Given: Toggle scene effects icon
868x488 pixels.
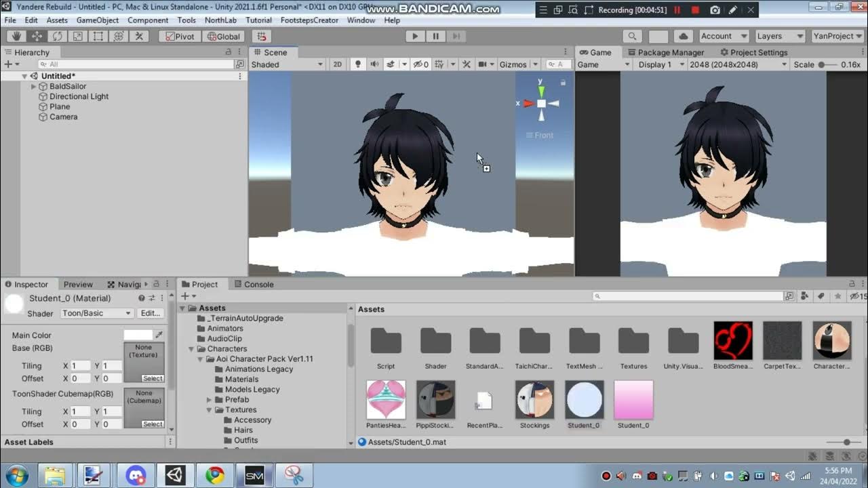Looking at the screenshot, I should (x=391, y=64).
